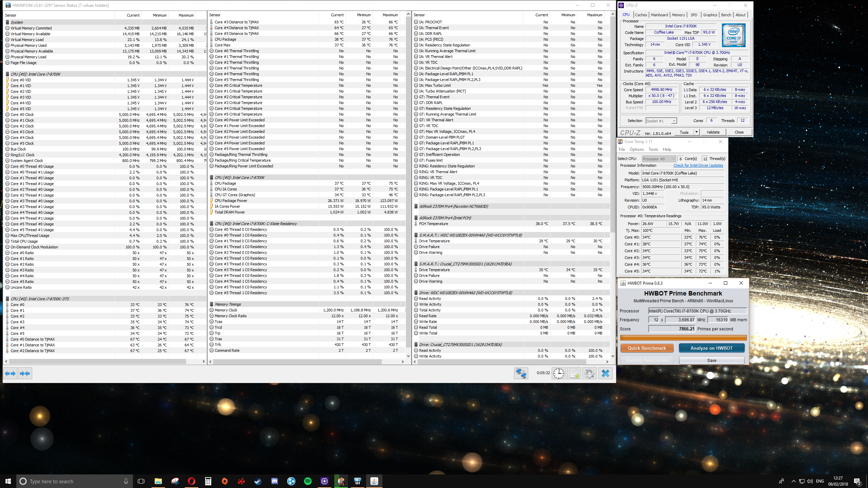Image resolution: width=868 pixels, height=488 pixels.
Task: Open Calculator from taskbar
Action: (x=208, y=481)
